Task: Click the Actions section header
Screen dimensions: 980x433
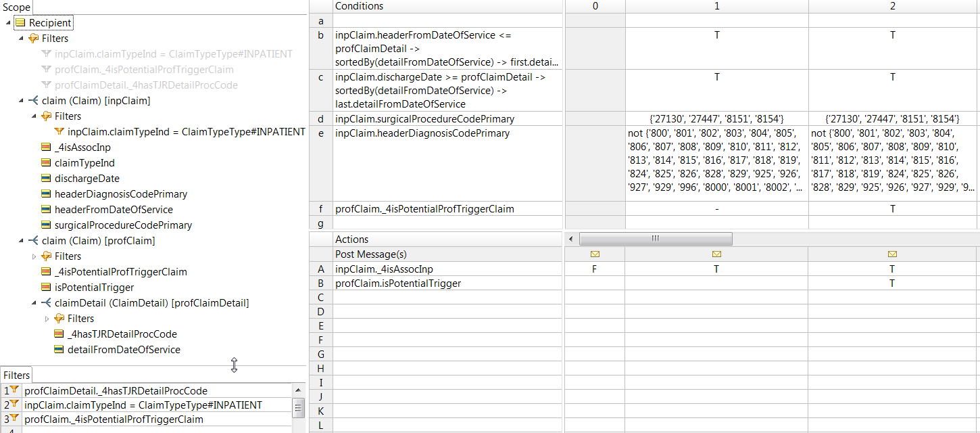Action: [447, 240]
